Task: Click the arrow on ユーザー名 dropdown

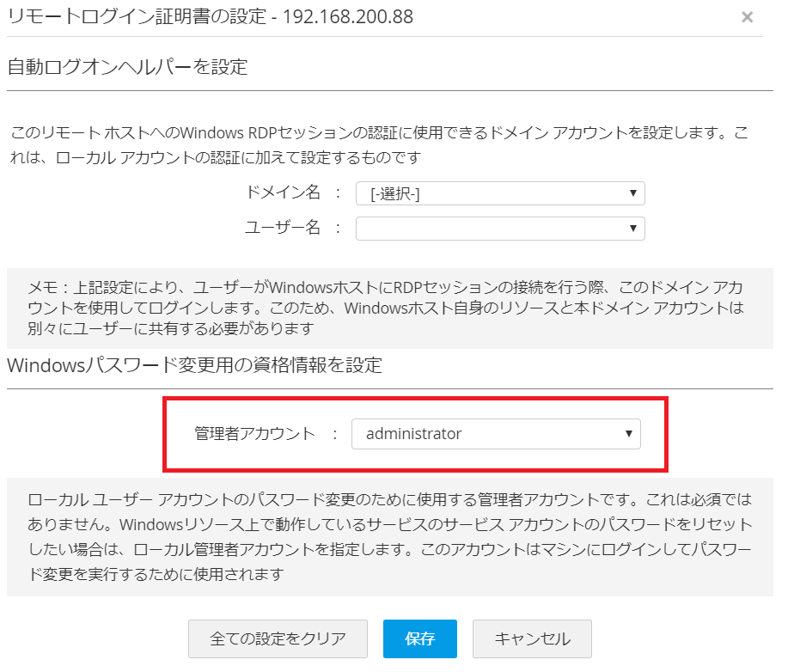Action: coord(633,229)
